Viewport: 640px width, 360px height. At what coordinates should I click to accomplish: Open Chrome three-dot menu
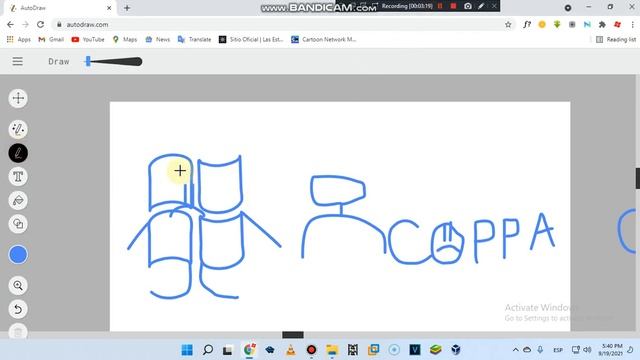(632, 24)
